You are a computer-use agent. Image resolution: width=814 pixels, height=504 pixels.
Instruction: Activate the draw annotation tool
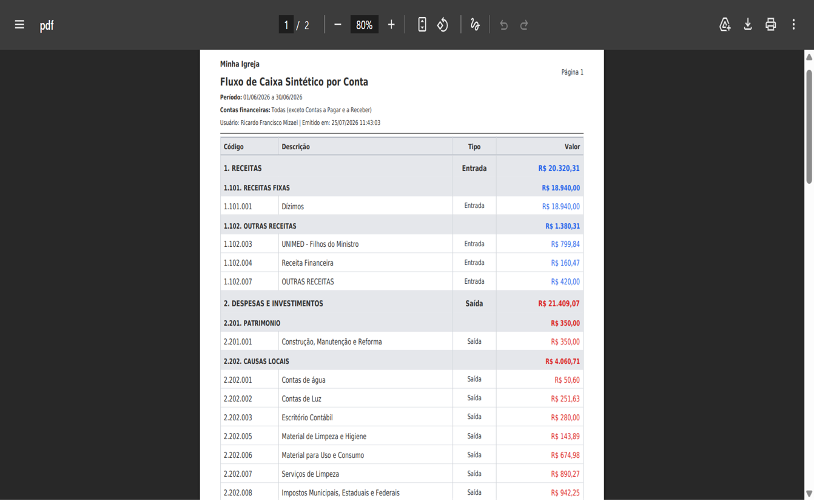tap(475, 25)
